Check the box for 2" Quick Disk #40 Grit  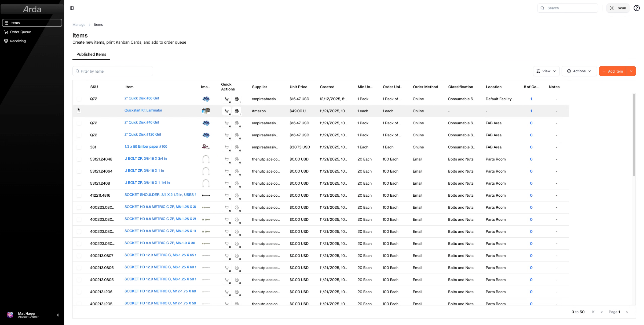(79, 123)
